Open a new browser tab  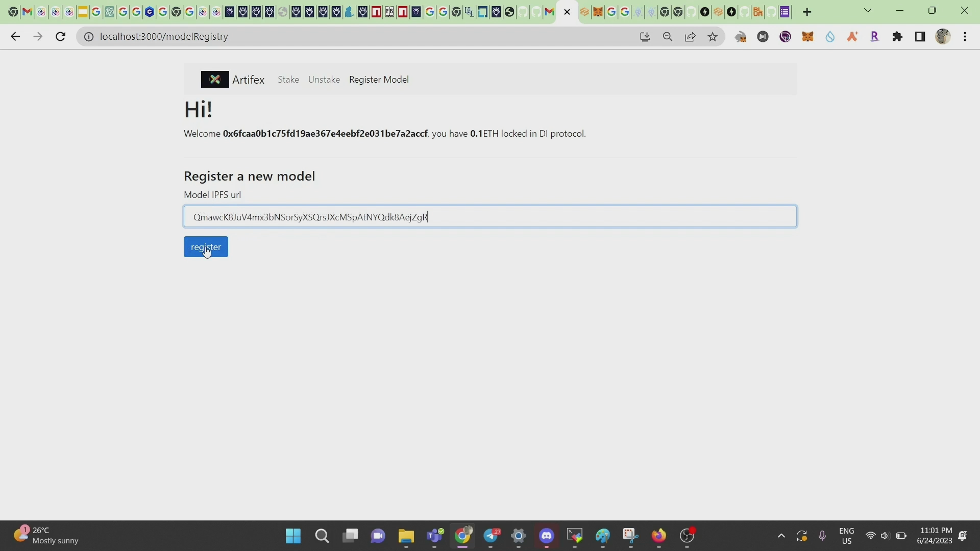click(x=807, y=12)
